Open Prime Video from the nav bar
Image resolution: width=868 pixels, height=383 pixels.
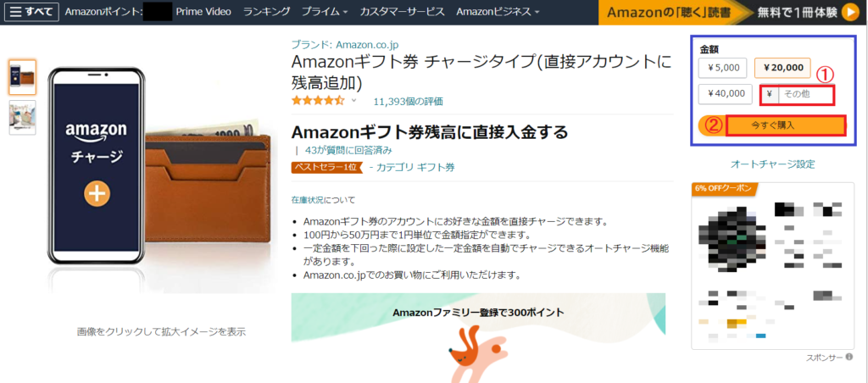(x=203, y=12)
